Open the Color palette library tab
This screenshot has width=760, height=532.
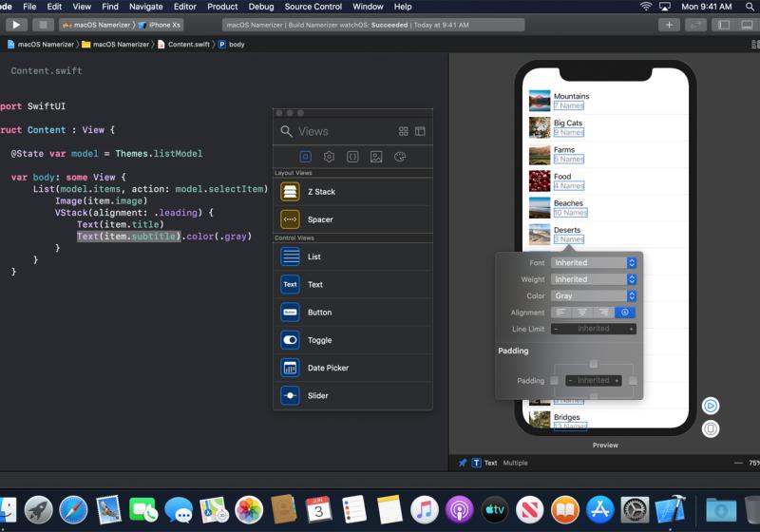[x=400, y=157]
